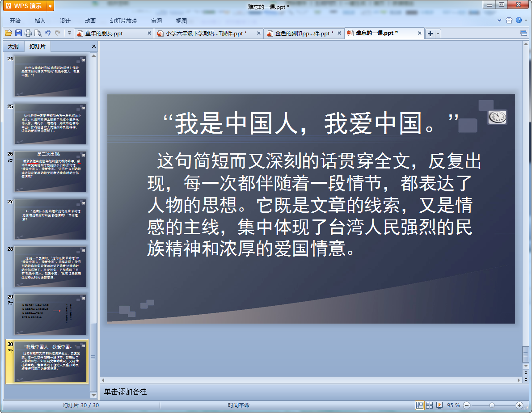Expand the new tab dropdown arrow
Screen dimensions: 532x413
438,34
